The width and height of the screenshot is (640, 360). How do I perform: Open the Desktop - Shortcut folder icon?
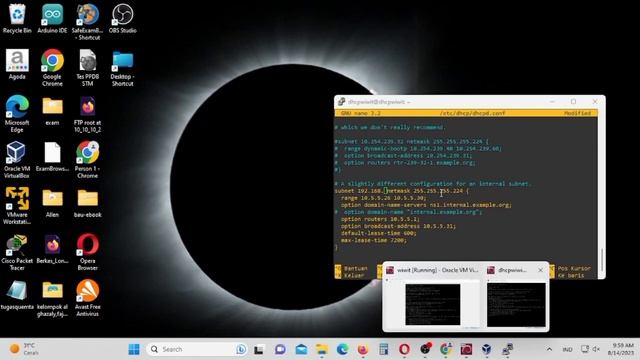[x=122, y=68]
